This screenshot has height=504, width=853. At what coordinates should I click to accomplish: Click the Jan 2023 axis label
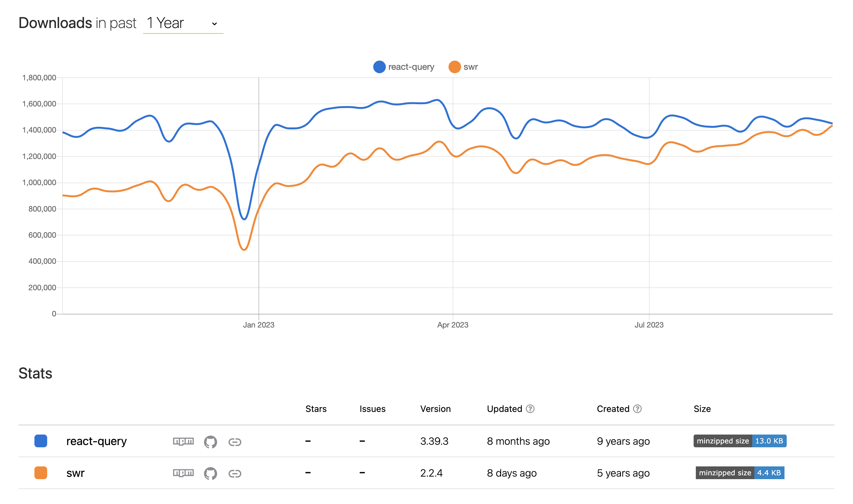[259, 325]
